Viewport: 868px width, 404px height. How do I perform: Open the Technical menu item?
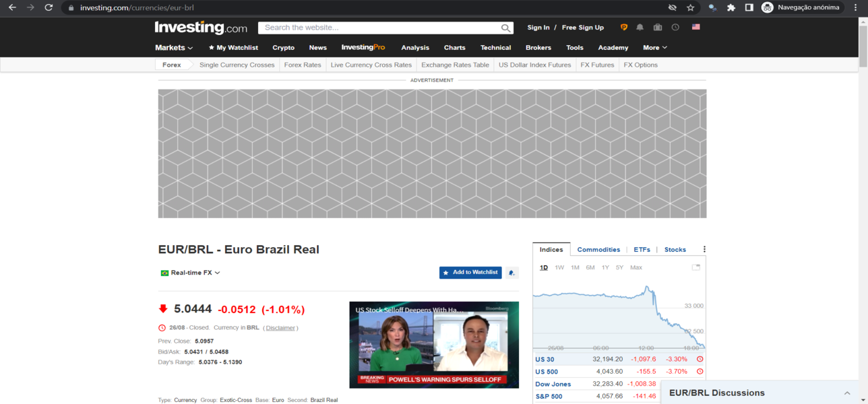[x=496, y=48]
